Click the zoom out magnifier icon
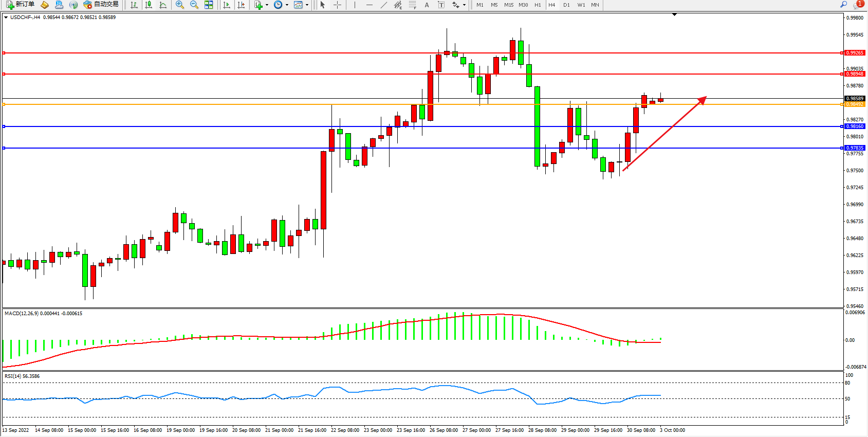The height and width of the screenshot is (437, 868). click(194, 5)
